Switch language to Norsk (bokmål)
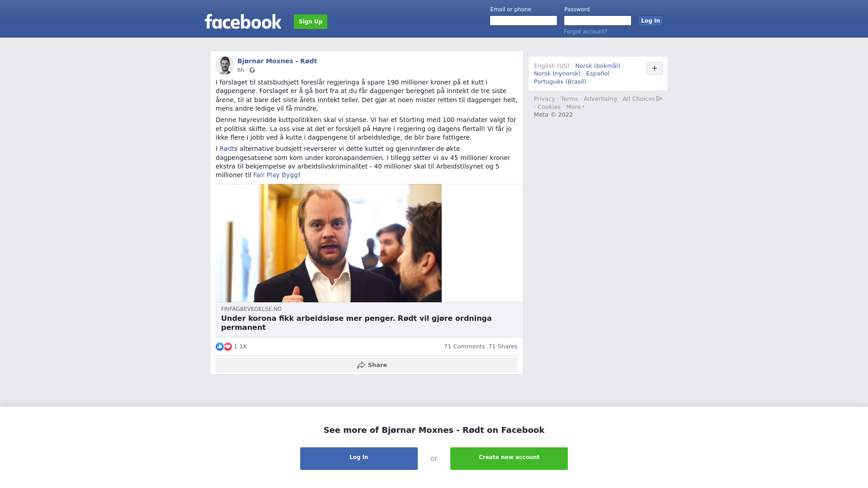 (x=598, y=66)
